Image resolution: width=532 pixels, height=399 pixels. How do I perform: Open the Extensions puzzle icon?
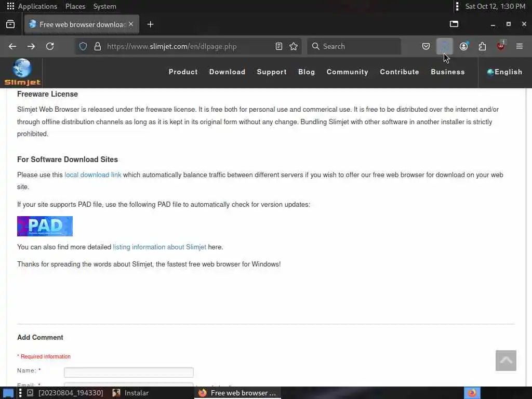(482, 46)
